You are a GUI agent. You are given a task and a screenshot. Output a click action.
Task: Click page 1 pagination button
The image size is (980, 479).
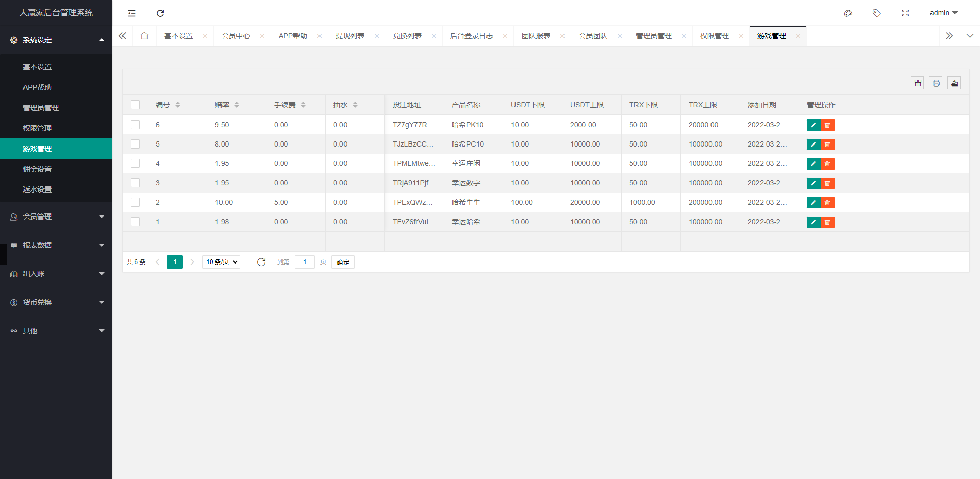tap(175, 262)
